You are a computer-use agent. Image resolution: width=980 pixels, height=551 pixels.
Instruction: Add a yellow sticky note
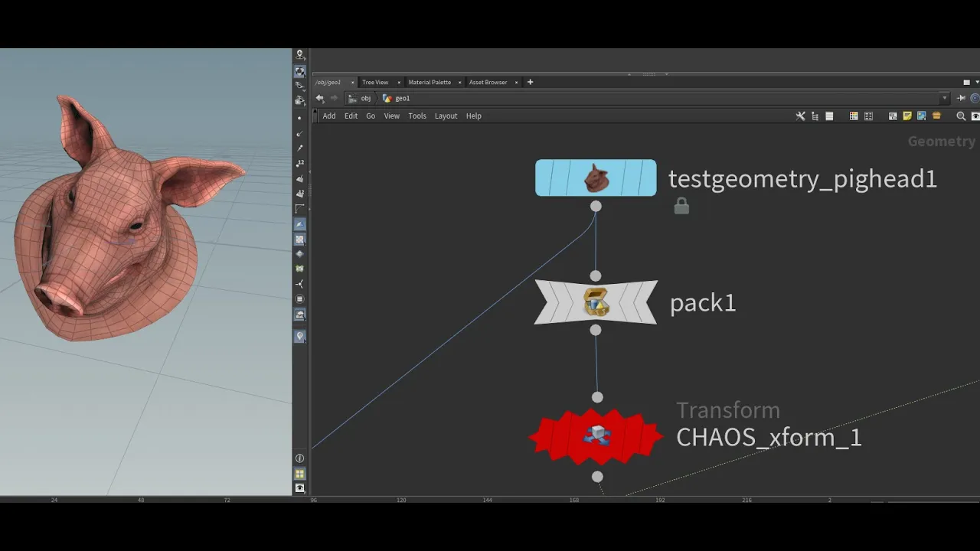point(907,116)
